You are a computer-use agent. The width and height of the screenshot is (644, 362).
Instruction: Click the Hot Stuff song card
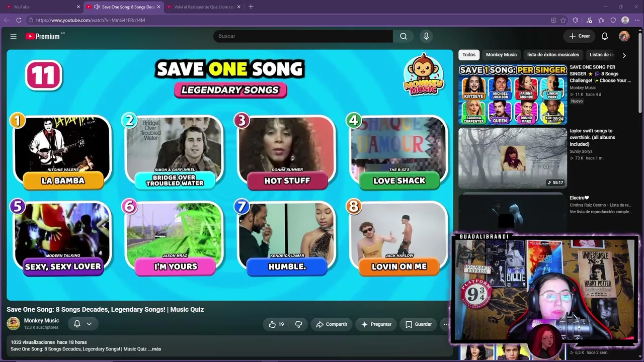(287, 153)
